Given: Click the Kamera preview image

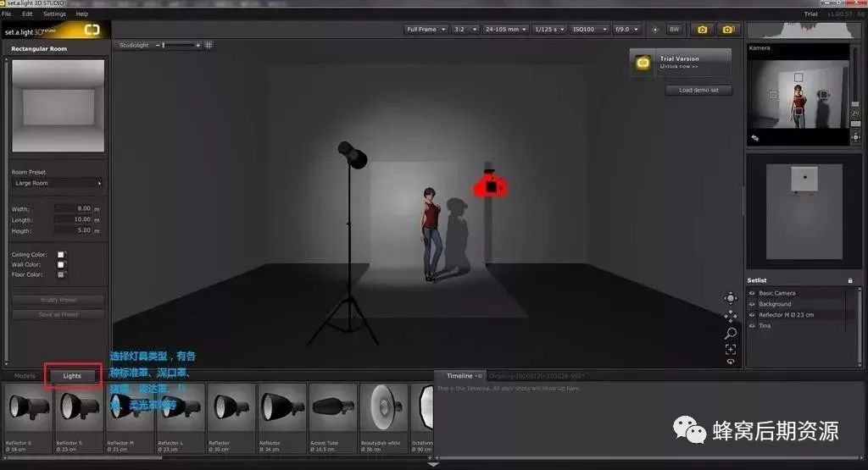Looking at the screenshot, I should click(798, 95).
